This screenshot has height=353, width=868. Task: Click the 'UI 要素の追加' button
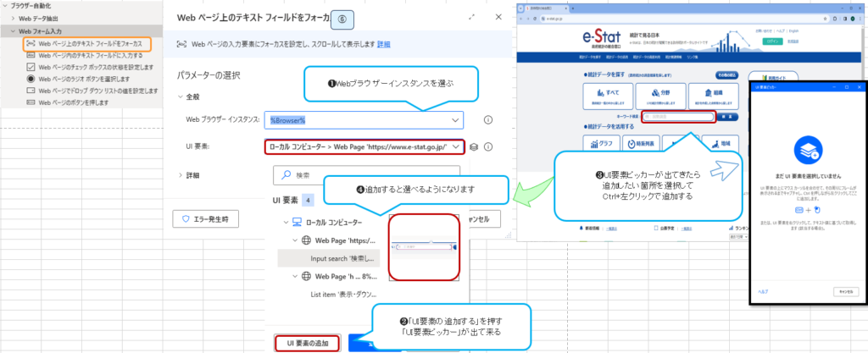pyautogui.click(x=306, y=343)
